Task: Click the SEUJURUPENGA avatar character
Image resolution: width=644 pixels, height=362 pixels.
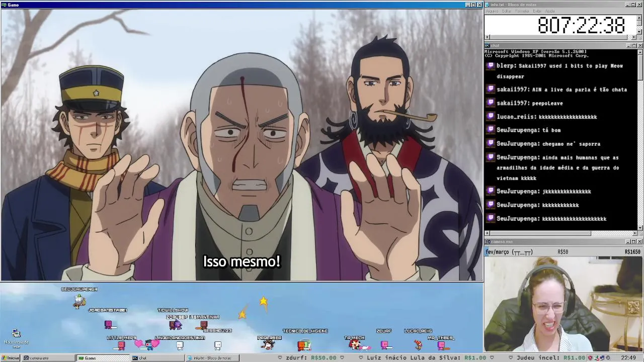Action: (79, 301)
